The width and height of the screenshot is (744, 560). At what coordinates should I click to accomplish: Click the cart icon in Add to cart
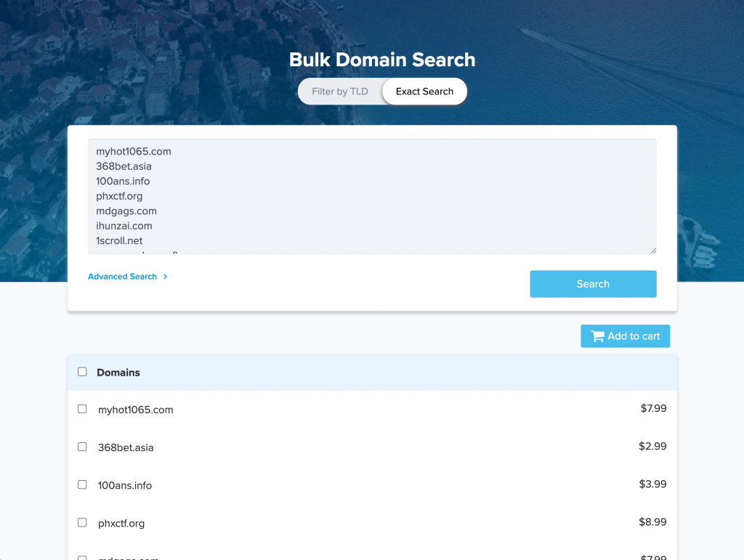point(597,336)
